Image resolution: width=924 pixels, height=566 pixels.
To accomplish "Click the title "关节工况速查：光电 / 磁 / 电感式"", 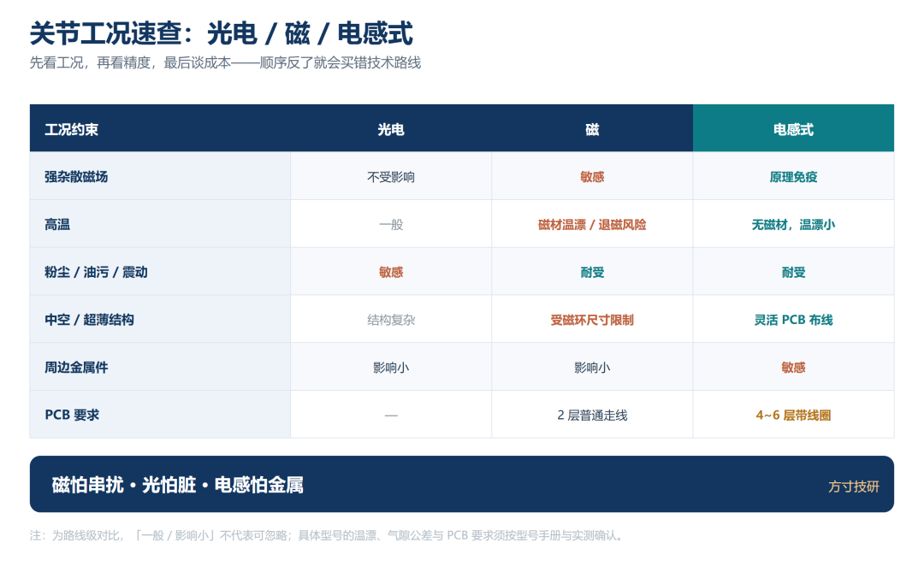I will click(222, 33).
